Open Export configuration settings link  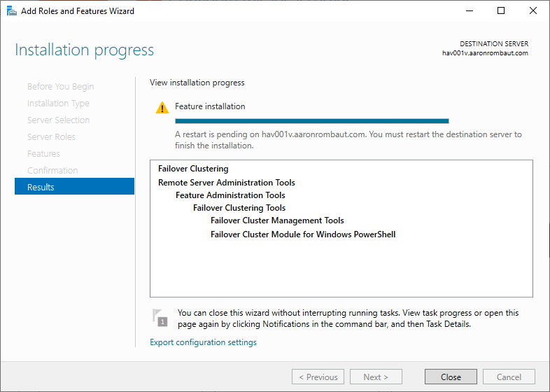(203, 342)
